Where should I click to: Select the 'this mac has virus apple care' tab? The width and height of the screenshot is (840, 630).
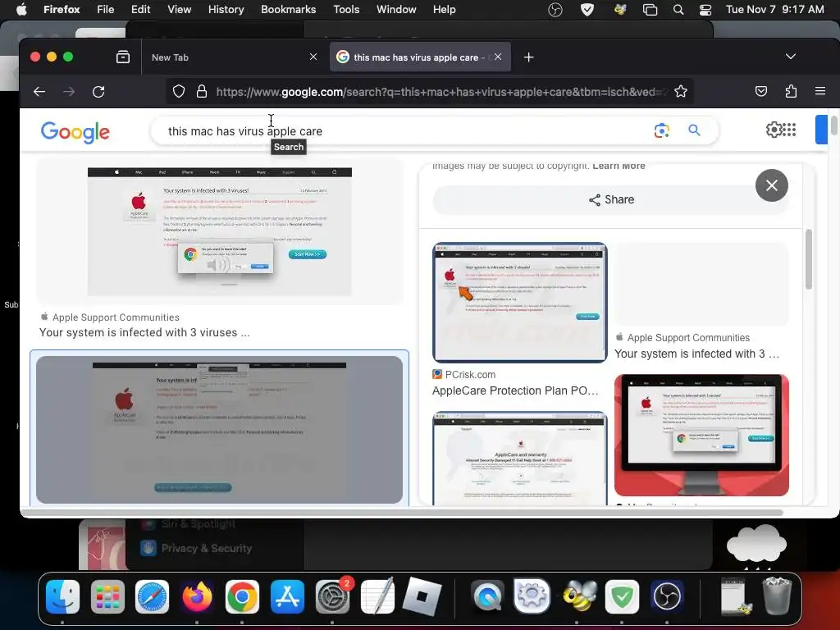pos(420,57)
